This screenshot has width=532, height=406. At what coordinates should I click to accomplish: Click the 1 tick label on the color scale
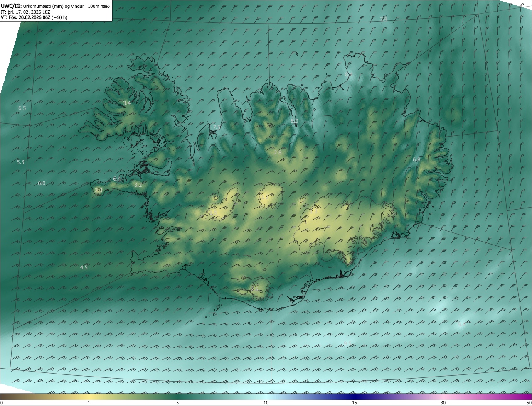89,403
